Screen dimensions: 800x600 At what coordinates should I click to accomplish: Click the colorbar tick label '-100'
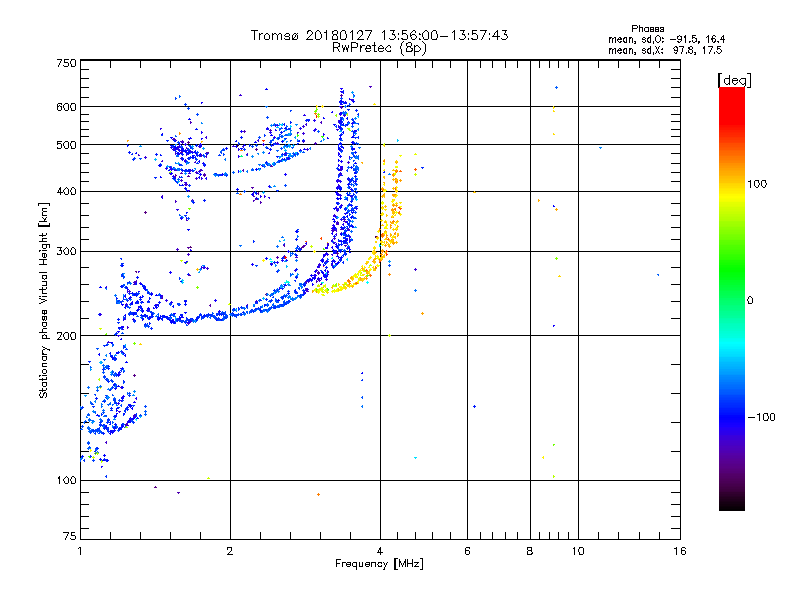tap(761, 417)
